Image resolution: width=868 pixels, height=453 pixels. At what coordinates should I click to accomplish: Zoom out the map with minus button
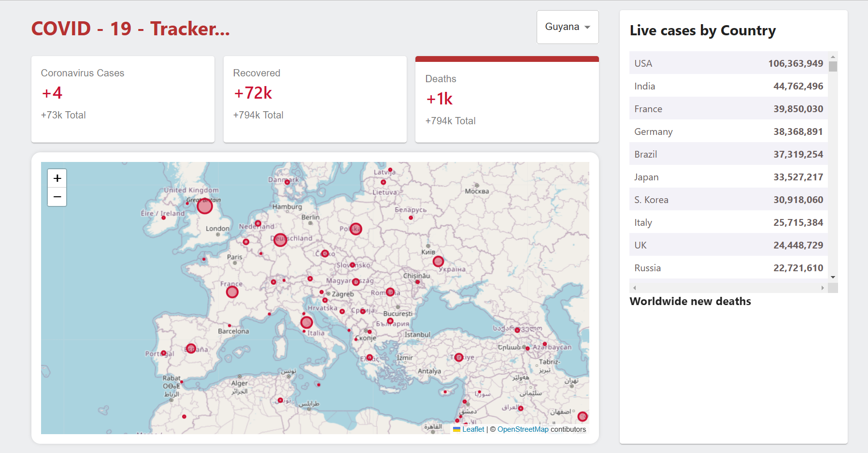pos(57,197)
